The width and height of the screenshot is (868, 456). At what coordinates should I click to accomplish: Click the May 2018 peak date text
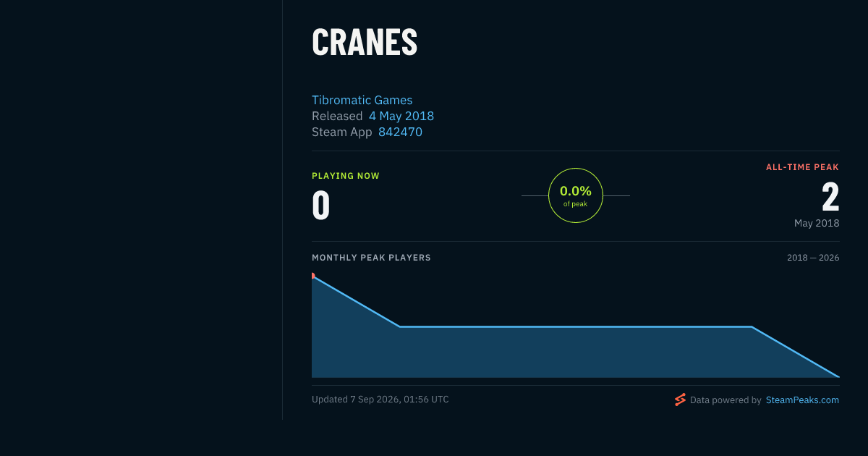coord(817,223)
